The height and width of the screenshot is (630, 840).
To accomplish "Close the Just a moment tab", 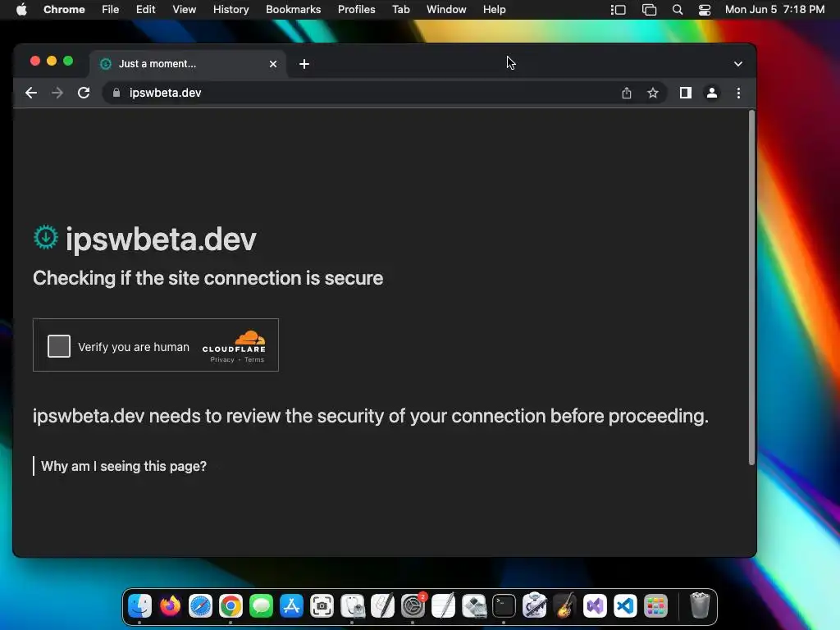I will point(273,64).
